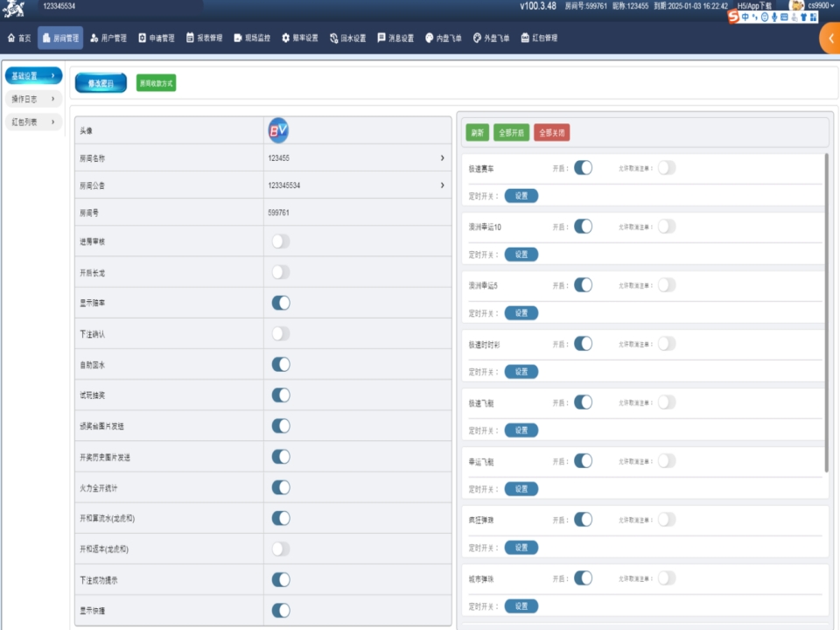Click the cs9900 user avatar
Viewport: 840px width, 630px height.
[x=796, y=5]
